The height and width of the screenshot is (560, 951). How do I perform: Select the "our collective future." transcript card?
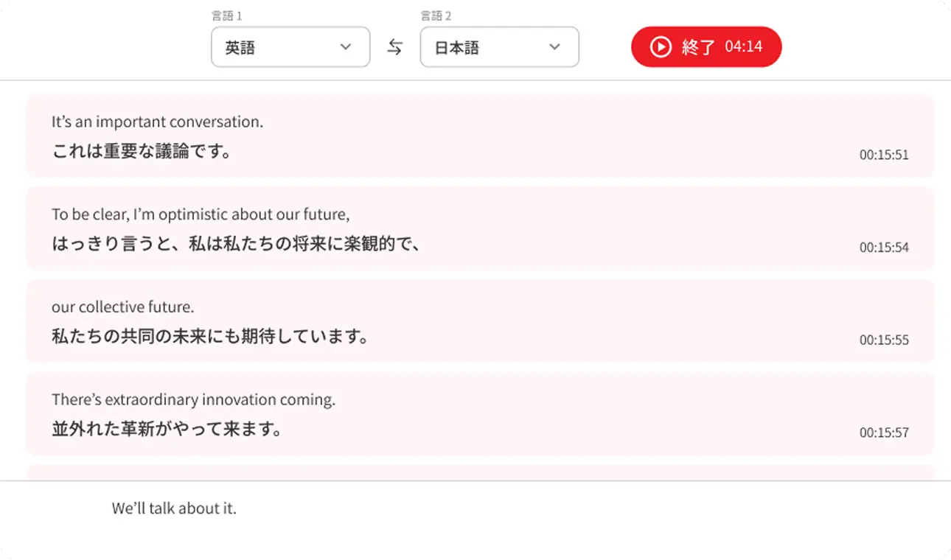pos(480,321)
